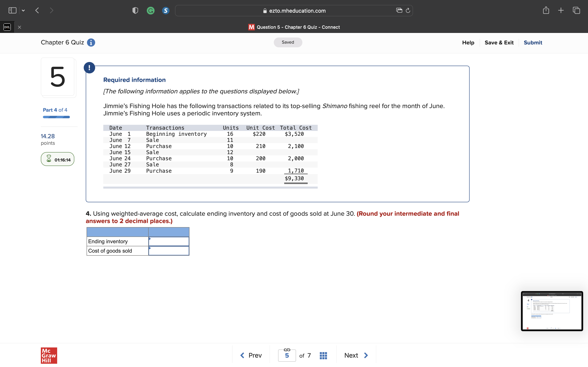Image resolution: width=588 pixels, height=367 pixels.
Task: Submit the Chapter 6 Quiz
Action: [x=533, y=42]
